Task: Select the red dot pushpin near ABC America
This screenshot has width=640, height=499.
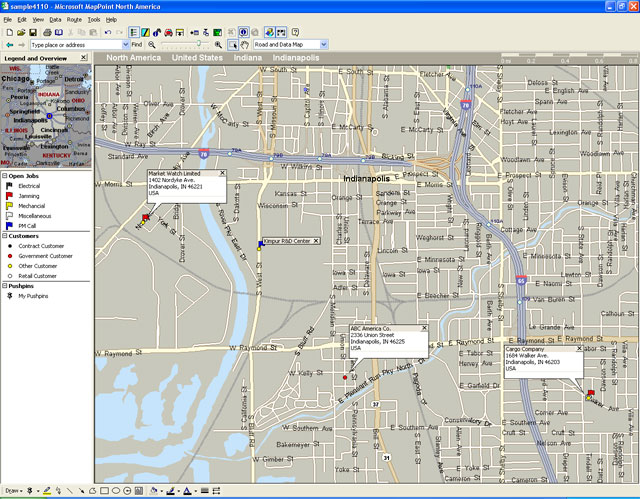Action: [x=345, y=377]
